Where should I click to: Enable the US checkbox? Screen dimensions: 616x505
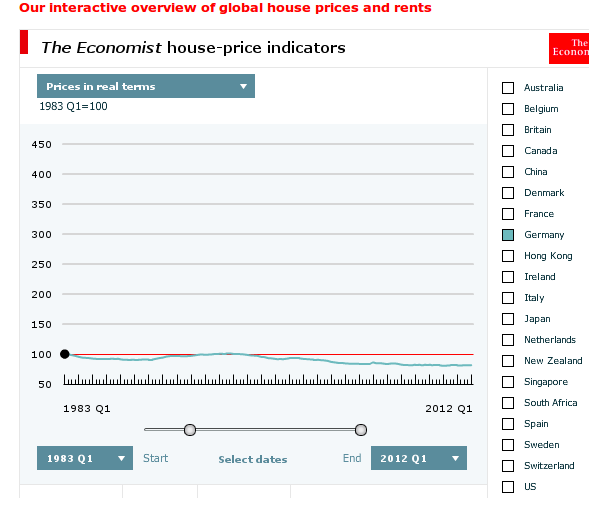click(508, 487)
